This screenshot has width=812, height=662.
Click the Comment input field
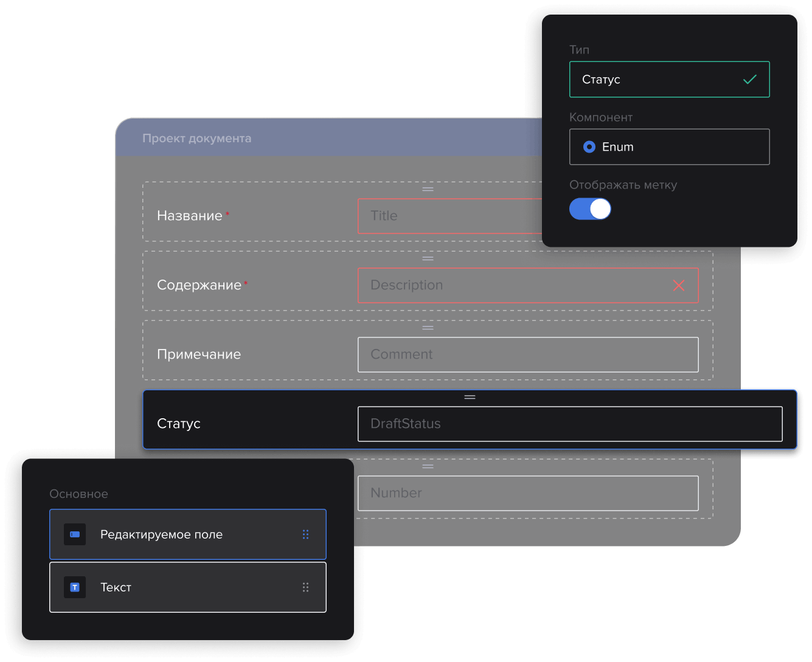(x=527, y=354)
